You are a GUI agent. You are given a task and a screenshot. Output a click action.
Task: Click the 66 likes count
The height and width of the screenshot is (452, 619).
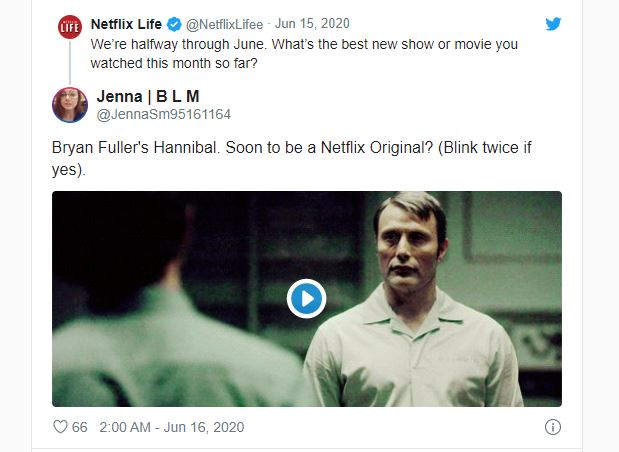(80, 427)
